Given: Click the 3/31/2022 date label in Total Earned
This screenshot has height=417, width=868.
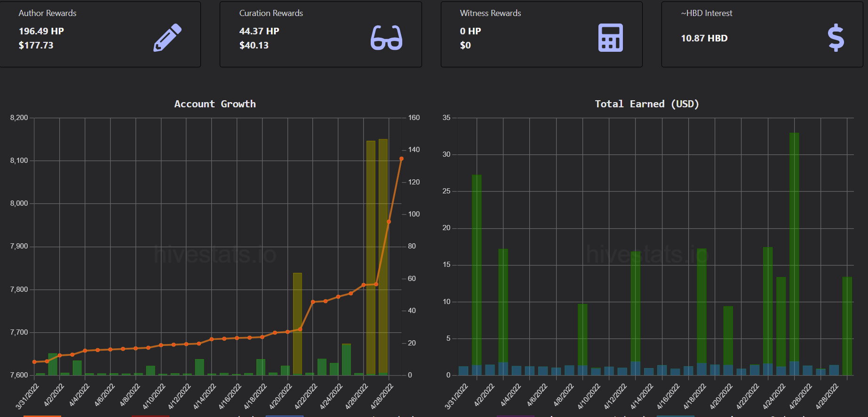Looking at the screenshot, I should coord(456,396).
